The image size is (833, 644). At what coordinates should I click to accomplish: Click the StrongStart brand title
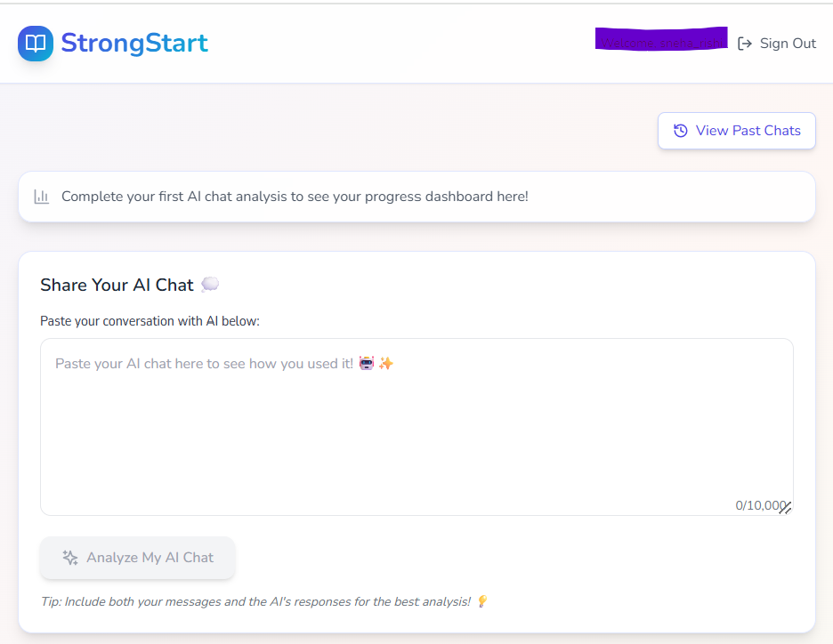coord(134,43)
